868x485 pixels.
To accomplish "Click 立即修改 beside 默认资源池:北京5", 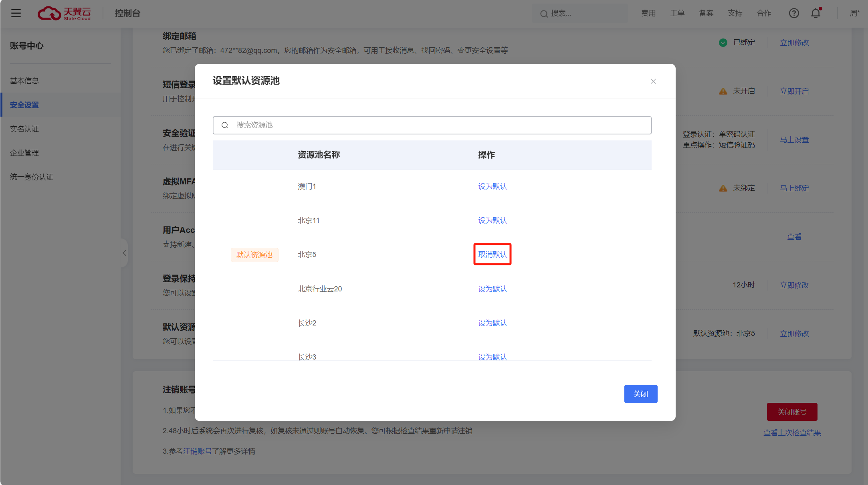I will (794, 334).
